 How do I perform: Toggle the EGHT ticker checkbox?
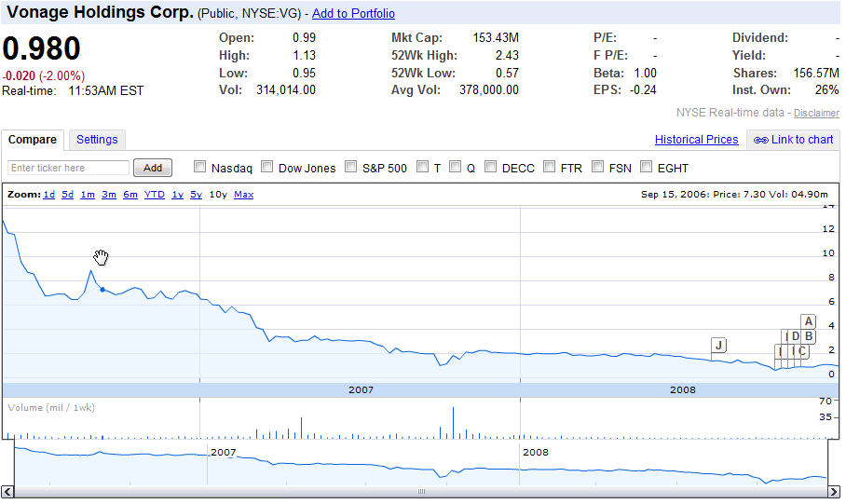[x=646, y=168]
